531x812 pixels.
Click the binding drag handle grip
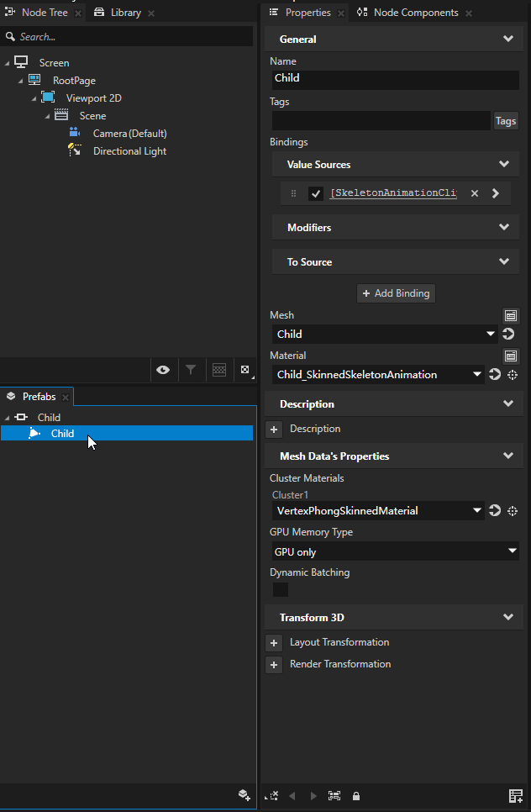click(x=293, y=193)
